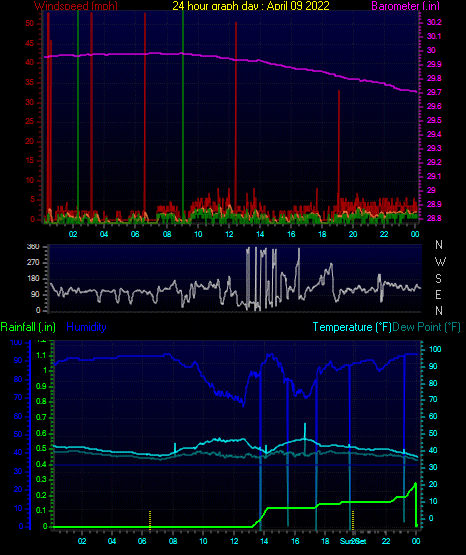Click the Temperature (°F) legend label
The image size is (466, 555).
(x=352, y=327)
